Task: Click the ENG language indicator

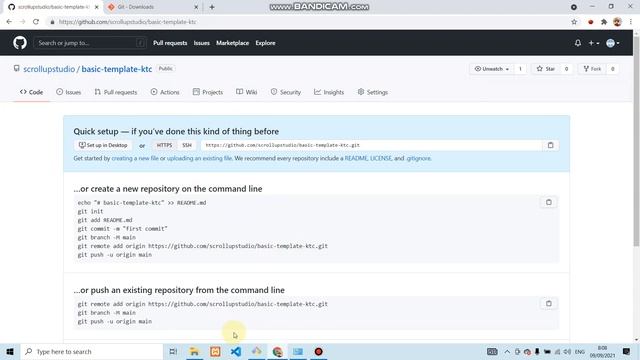Action: [580, 351]
